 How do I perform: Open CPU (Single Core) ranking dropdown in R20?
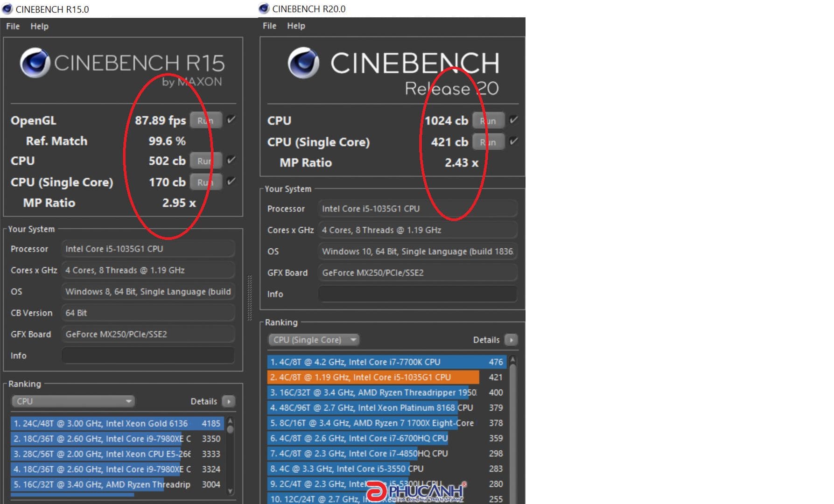tap(315, 340)
